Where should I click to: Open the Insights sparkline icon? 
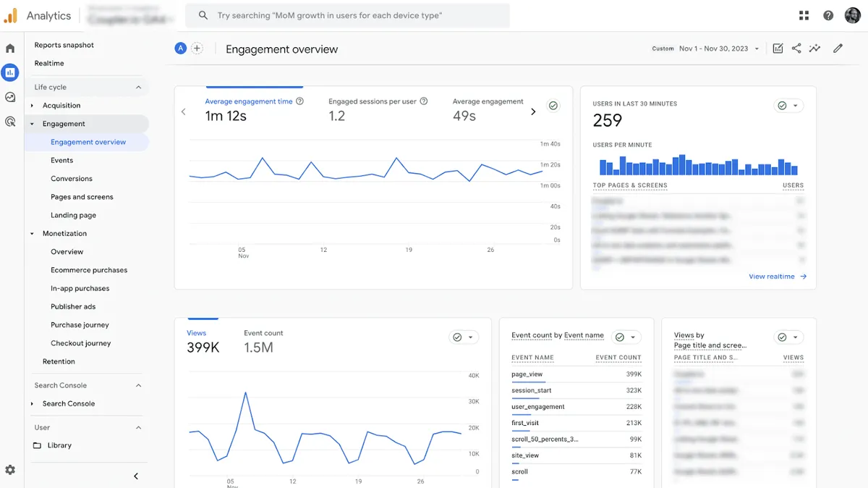pyautogui.click(x=814, y=49)
